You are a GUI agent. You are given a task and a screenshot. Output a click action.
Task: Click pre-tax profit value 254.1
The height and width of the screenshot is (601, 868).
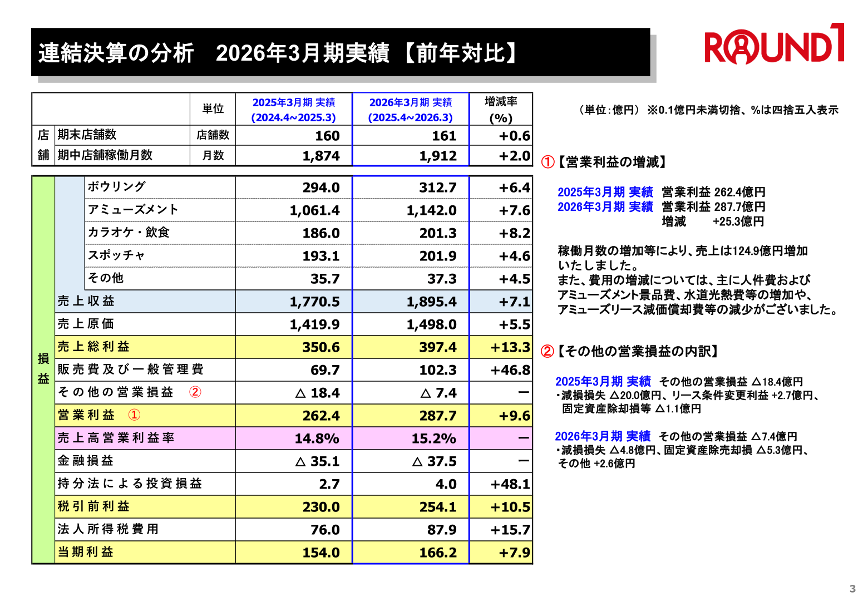pos(438,507)
